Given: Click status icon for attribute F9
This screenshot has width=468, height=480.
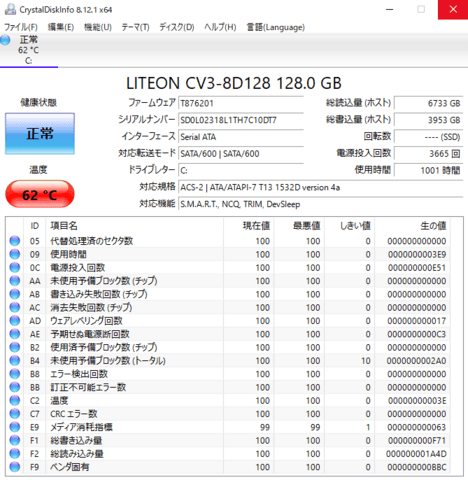Looking at the screenshot, I should [15, 467].
